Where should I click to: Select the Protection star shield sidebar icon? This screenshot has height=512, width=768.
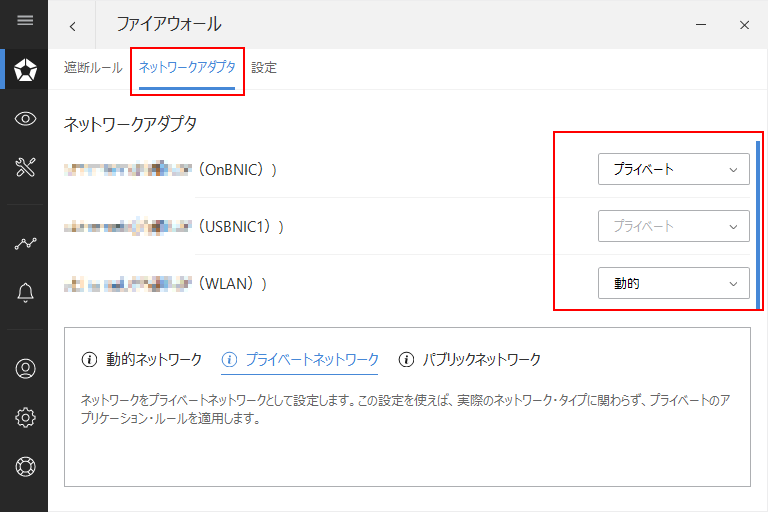tap(25, 70)
